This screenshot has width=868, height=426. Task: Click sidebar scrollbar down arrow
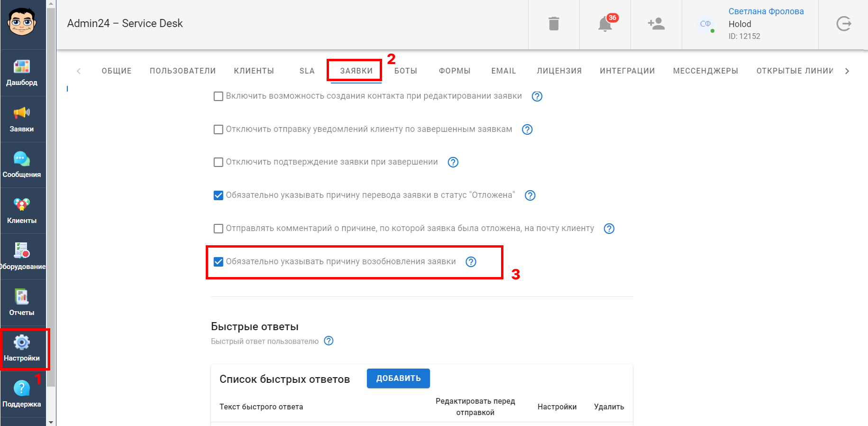pyautogui.click(x=51, y=422)
